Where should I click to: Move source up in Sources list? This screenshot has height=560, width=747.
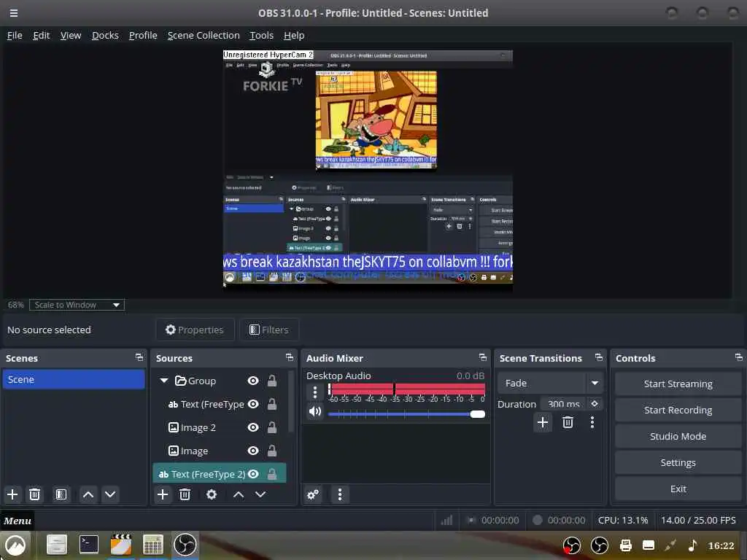(239, 494)
